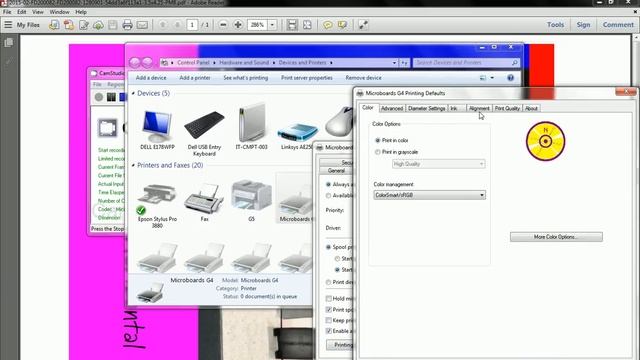Image resolution: width=640 pixels, height=360 pixels.
Task: Select the Epson Stylus Pro 3880 printer
Action: click(157, 205)
